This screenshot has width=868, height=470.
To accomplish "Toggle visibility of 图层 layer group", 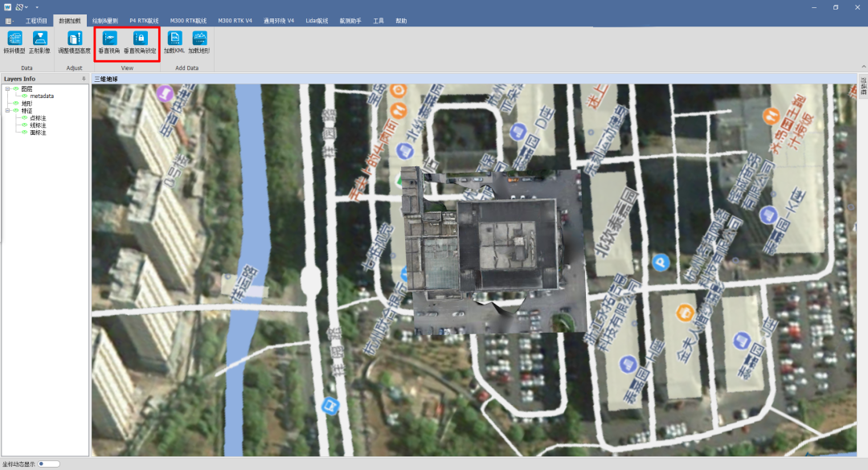I will [x=16, y=88].
